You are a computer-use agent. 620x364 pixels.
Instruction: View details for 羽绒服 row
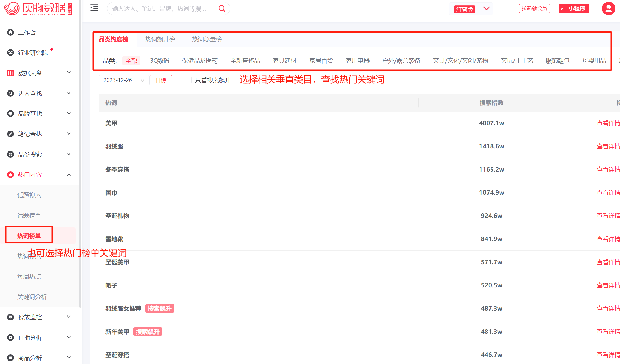[608, 146]
